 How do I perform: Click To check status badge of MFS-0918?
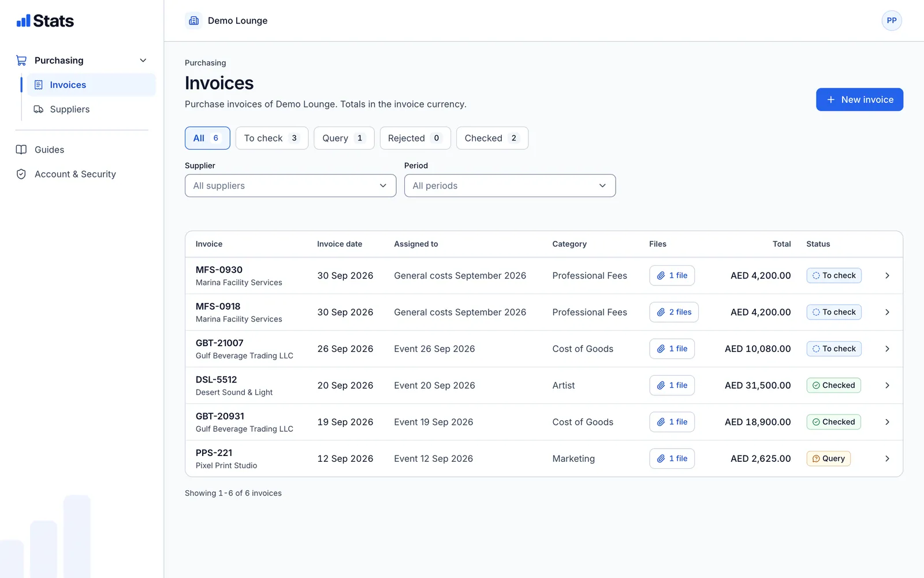tap(834, 312)
